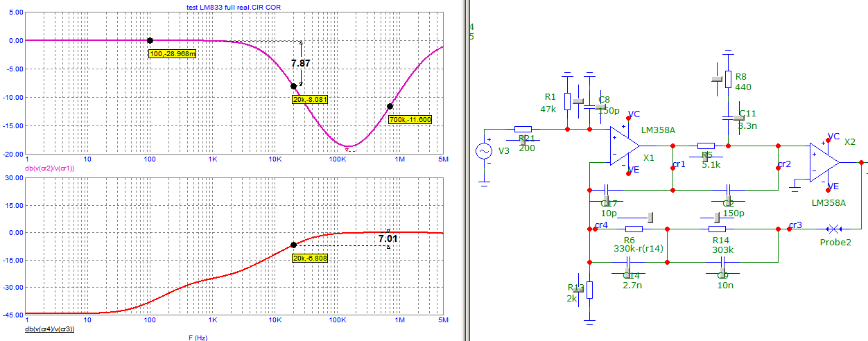Select the trace expression 'db(v(cr2)/v(cr1))'
Screen dimensions: 868x341
(x=49, y=168)
